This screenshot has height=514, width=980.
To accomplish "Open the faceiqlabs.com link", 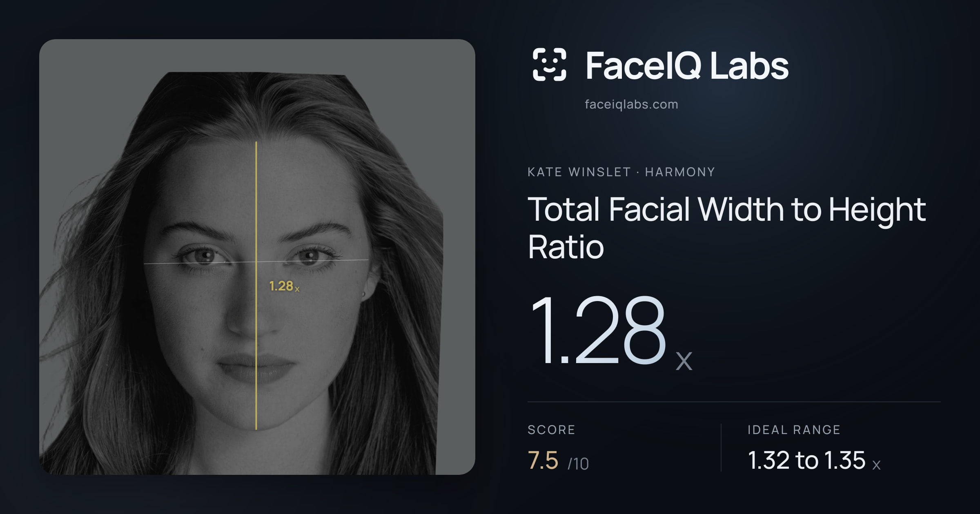I will 631,104.
